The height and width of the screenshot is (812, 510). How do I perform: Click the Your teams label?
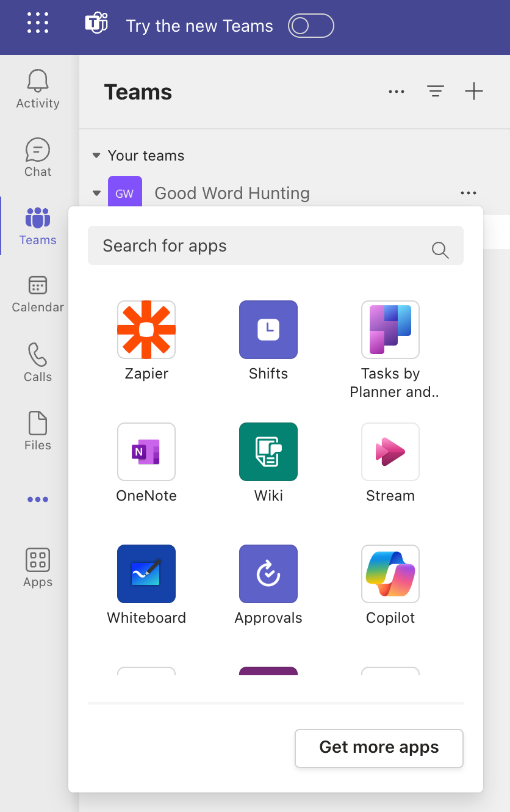[146, 156]
